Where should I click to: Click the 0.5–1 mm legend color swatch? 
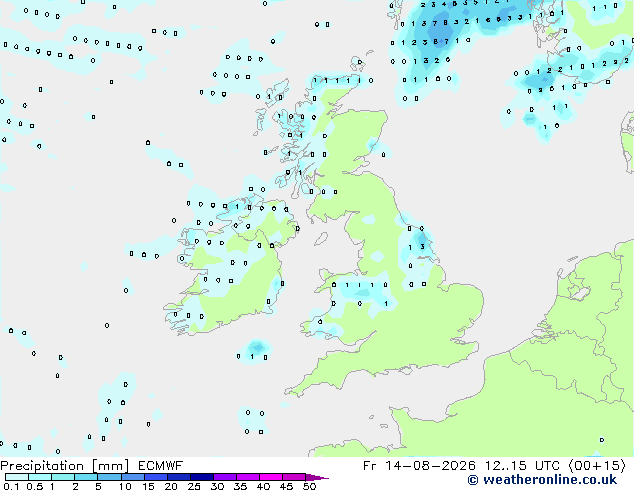tap(40, 477)
